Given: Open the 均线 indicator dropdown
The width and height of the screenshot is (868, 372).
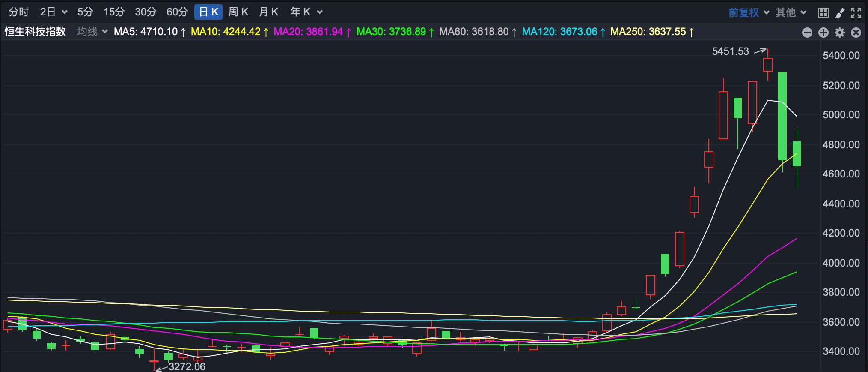Looking at the screenshot, I should (92, 32).
